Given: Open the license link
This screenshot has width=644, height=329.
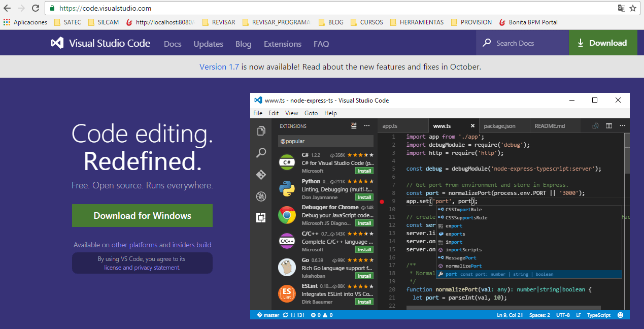Looking at the screenshot, I should [x=113, y=268].
